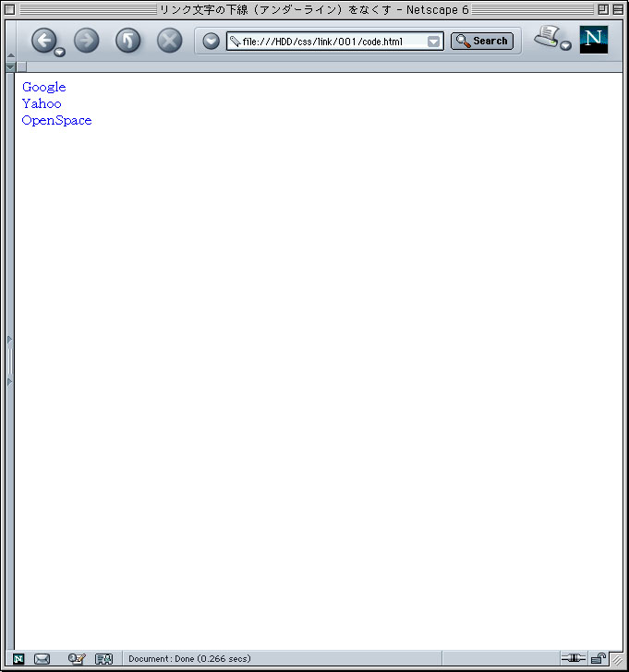The image size is (629, 672).
Task: Open the Yahoo link
Action: (42, 103)
